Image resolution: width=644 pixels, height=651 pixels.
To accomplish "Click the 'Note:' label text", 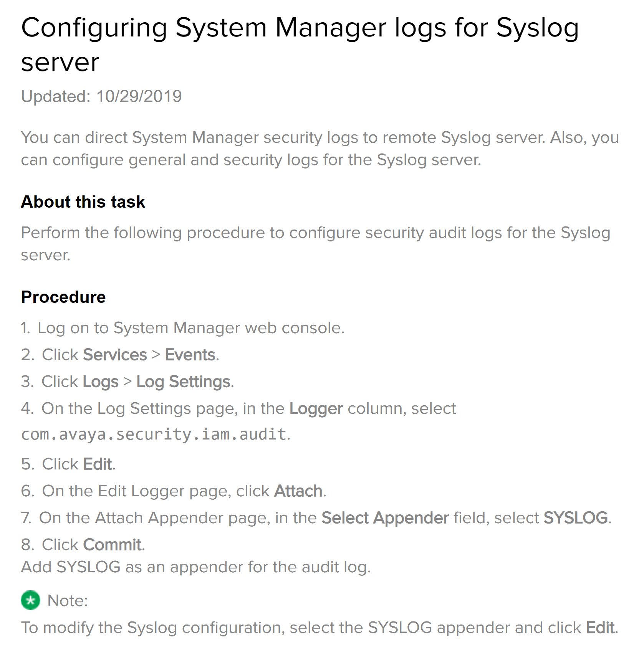I will pos(68,601).
